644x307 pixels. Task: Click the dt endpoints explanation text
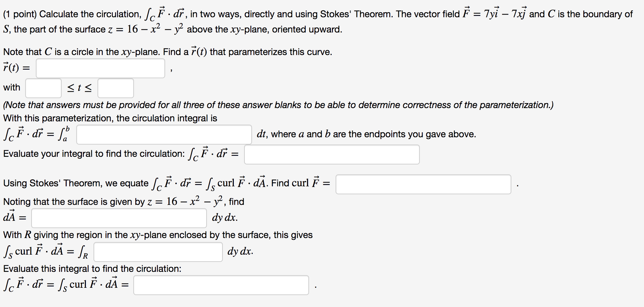[x=365, y=134]
